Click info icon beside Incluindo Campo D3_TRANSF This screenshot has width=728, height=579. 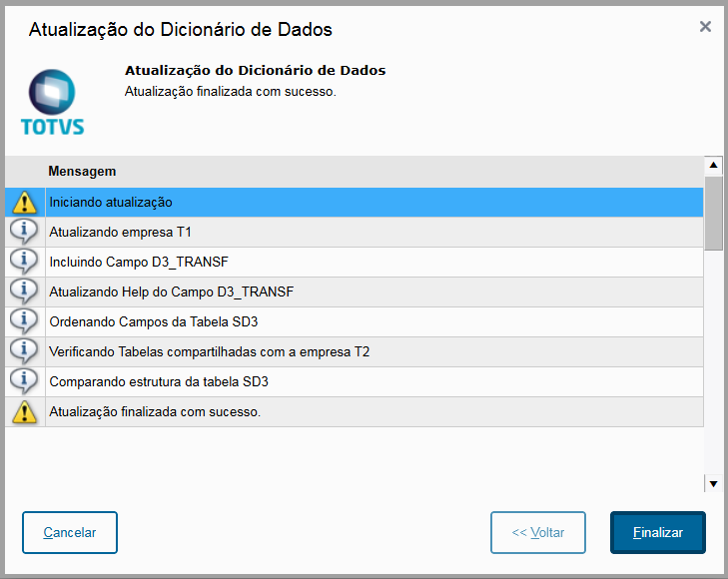(24, 262)
